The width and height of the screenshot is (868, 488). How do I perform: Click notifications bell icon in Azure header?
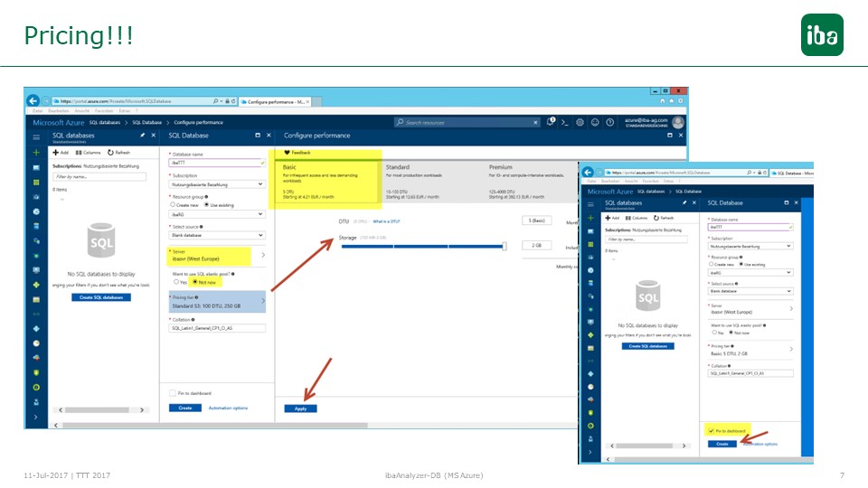tap(551, 122)
